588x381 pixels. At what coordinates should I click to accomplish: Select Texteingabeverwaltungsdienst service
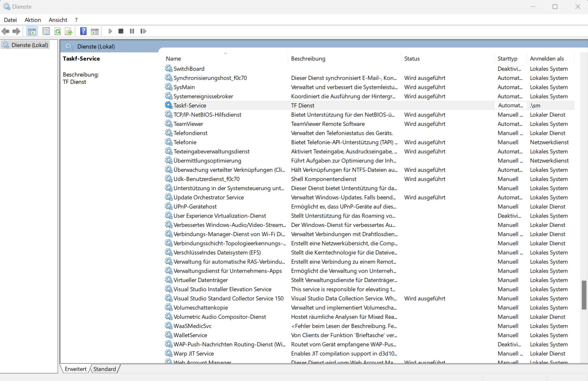(x=211, y=151)
